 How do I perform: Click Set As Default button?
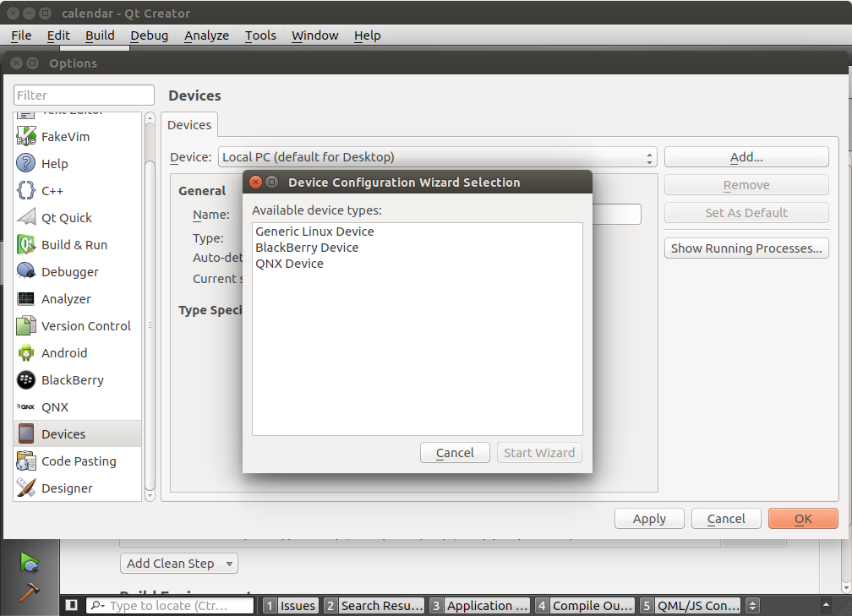click(x=746, y=212)
